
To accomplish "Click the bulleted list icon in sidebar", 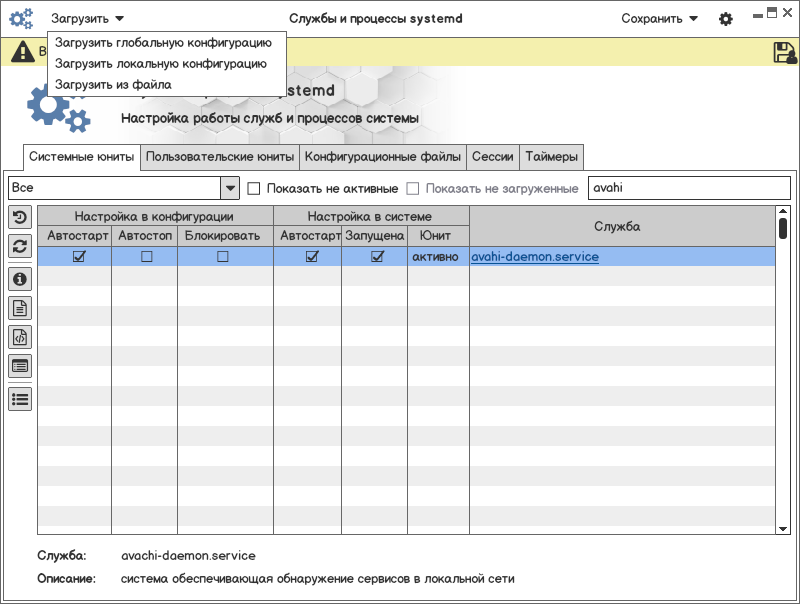I will coord(19,399).
